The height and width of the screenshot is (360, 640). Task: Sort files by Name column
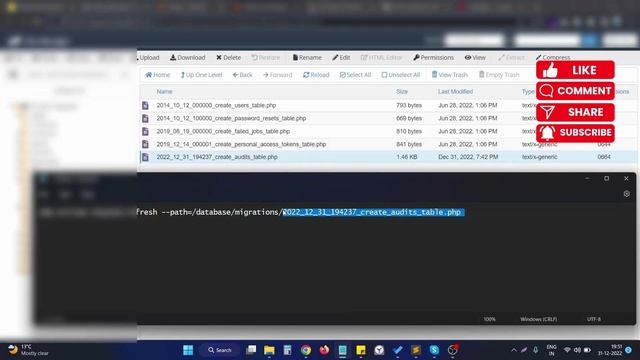pyautogui.click(x=164, y=91)
